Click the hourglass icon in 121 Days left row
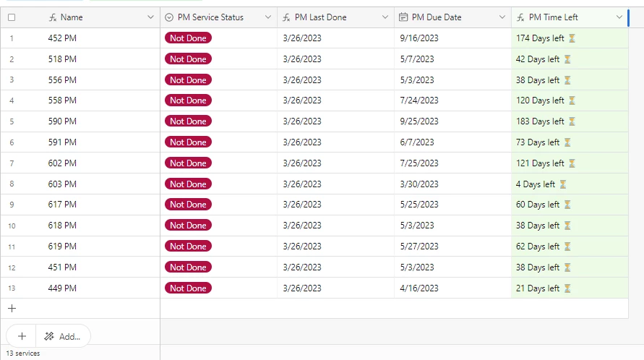The height and width of the screenshot is (360, 644). coord(572,163)
